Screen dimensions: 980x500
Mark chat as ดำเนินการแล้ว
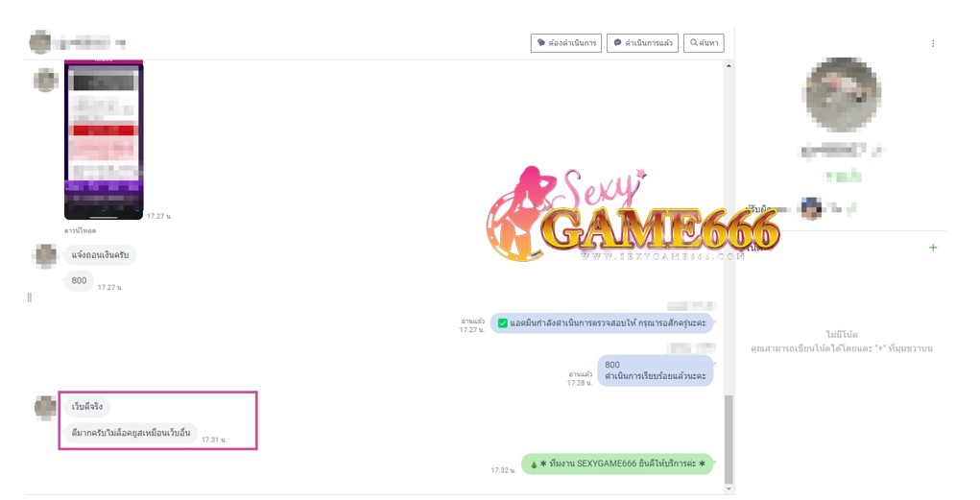click(642, 43)
